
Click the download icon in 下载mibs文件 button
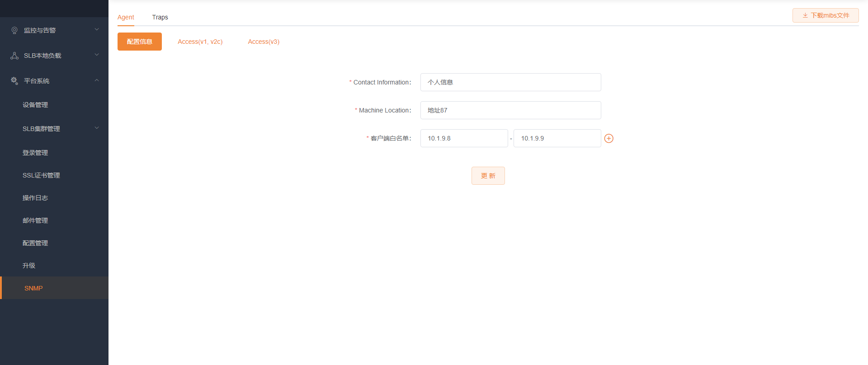point(805,15)
